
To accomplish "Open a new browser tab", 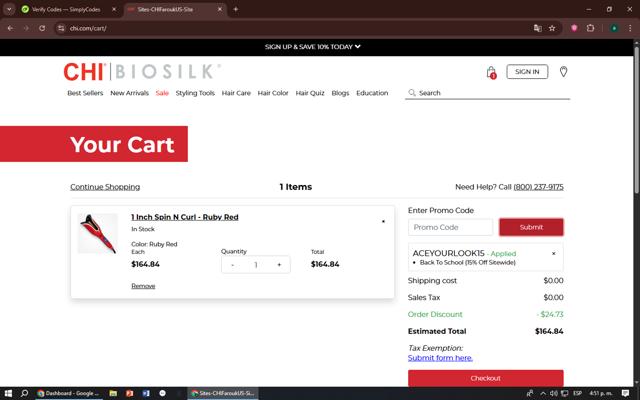I will (236, 9).
